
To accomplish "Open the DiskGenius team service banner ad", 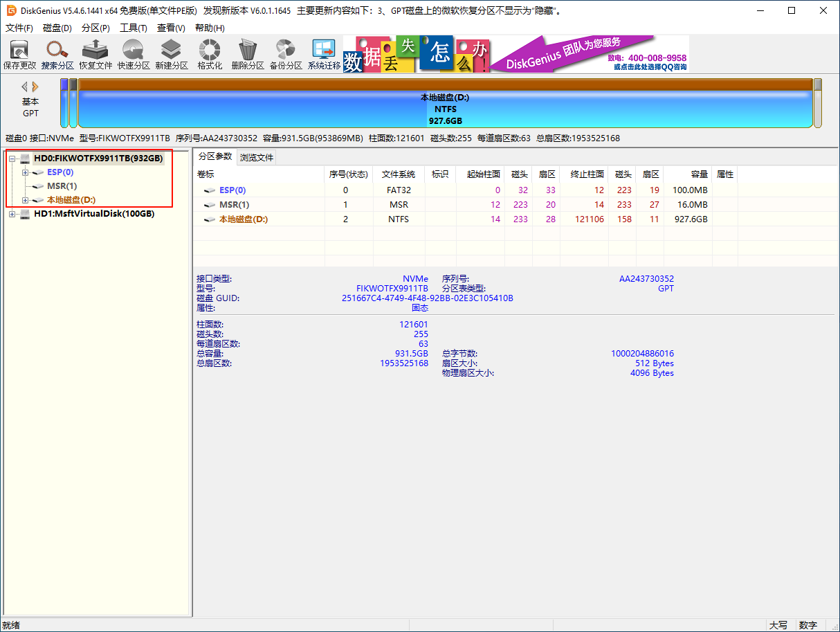I will point(516,54).
